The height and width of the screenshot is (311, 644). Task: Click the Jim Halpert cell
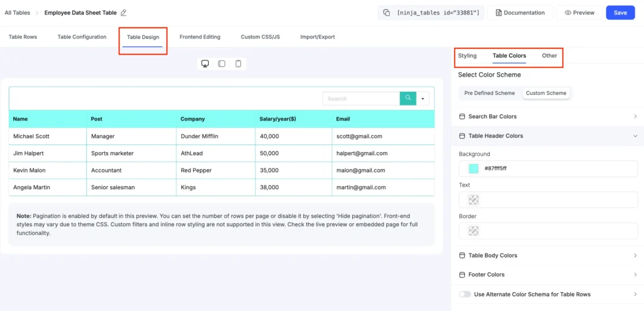pyautogui.click(x=48, y=153)
